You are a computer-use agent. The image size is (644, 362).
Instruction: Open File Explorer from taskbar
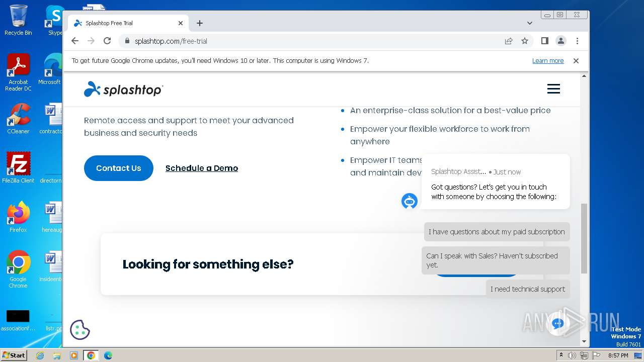click(x=57, y=355)
